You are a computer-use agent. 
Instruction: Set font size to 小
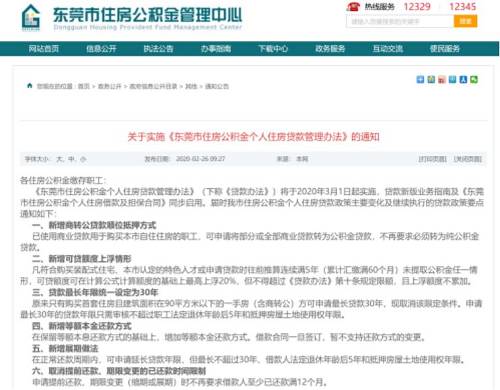83,159
